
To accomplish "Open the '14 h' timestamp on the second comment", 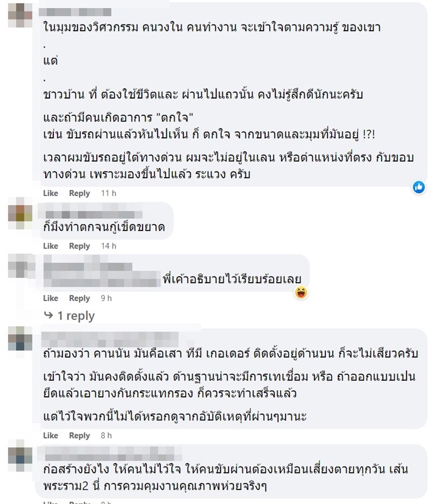I will click(x=107, y=245).
